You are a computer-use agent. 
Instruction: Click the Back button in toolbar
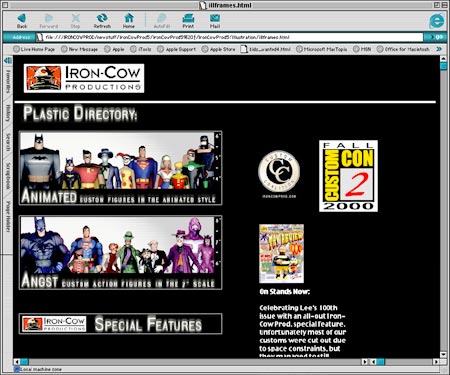[x=22, y=21]
